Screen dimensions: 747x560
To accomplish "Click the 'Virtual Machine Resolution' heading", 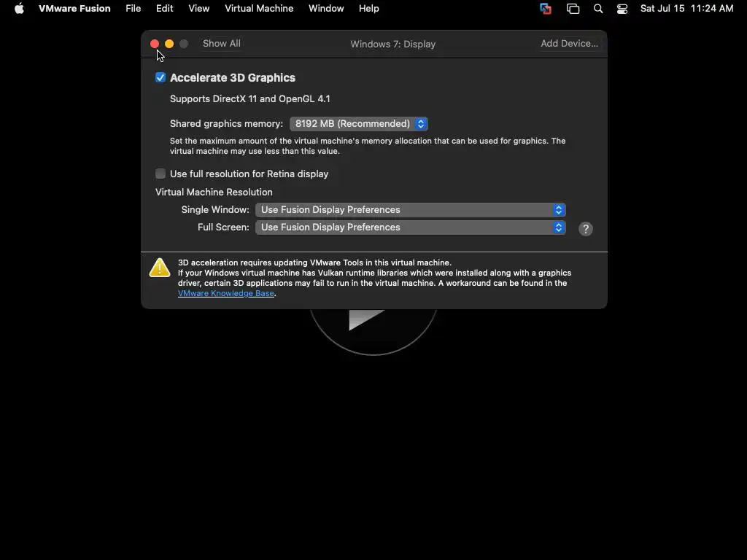I will [214, 192].
